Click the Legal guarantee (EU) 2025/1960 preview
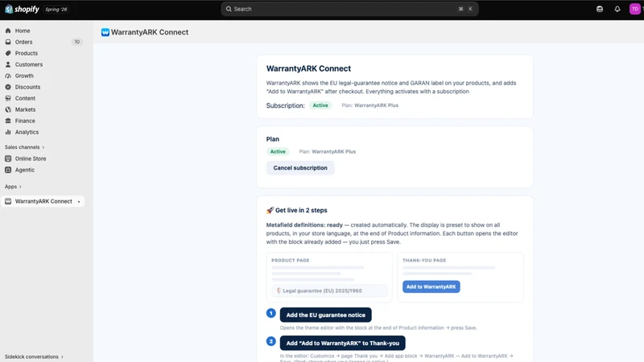The width and height of the screenshot is (644, 362). pyautogui.click(x=329, y=290)
